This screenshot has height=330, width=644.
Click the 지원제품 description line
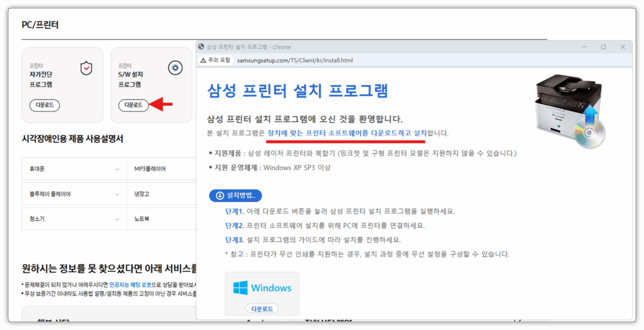pyautogui.click(x=363, y=154)
